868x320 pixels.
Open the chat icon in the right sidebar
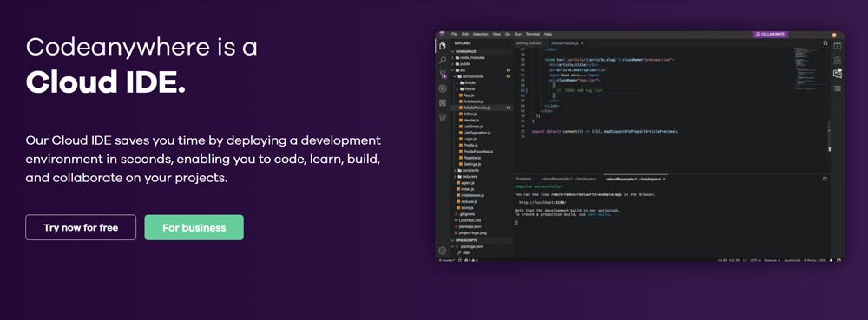coord(837,74)
